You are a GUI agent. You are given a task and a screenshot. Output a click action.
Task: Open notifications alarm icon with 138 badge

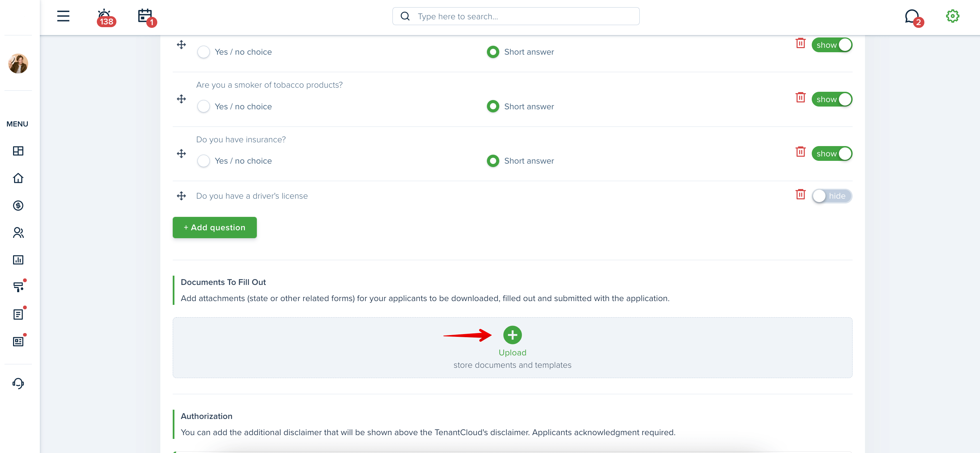(x=105, y=17)
